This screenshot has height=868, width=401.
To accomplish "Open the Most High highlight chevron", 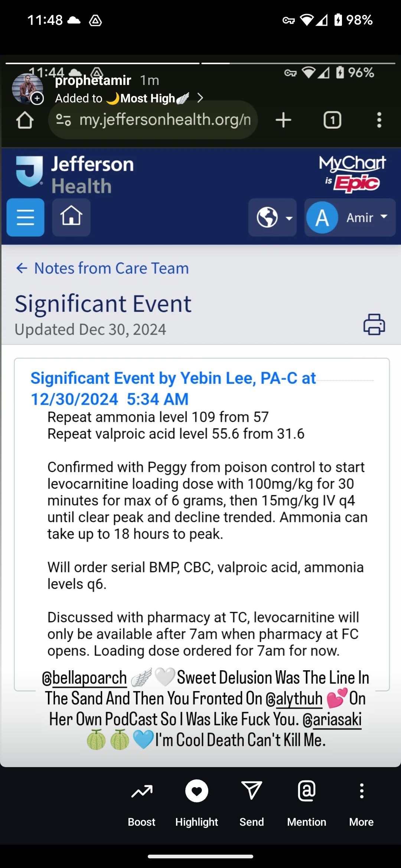I will click(200, 98).
